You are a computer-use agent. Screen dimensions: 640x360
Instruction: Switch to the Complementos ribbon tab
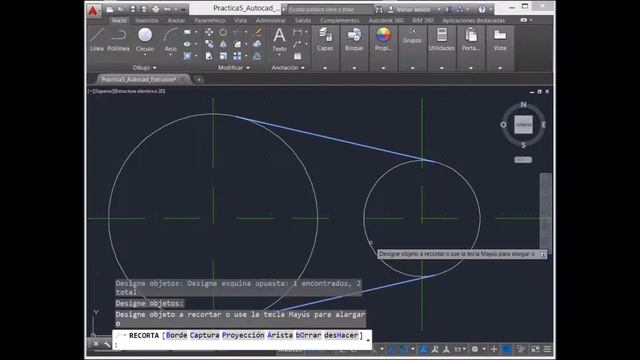tap(340, 20)
